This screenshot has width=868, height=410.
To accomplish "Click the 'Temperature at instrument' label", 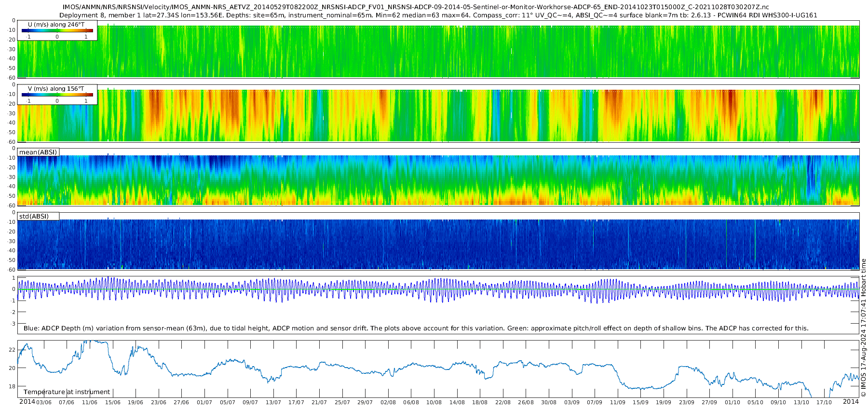I will click(x=67, y=392).
